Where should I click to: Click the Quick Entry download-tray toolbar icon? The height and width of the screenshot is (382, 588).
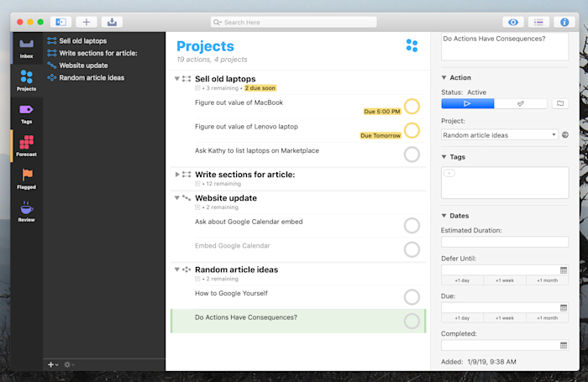point(114,22)
